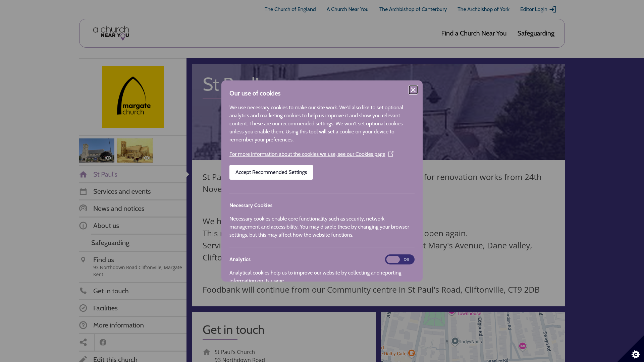Click the Margate Church logo image

click(x=133, y=97)
